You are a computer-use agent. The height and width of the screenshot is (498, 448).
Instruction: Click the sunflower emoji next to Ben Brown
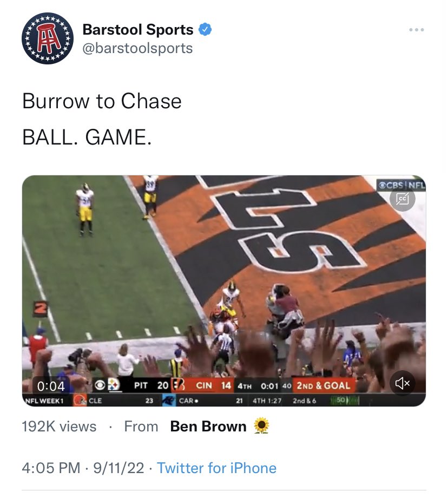[262, 426]
